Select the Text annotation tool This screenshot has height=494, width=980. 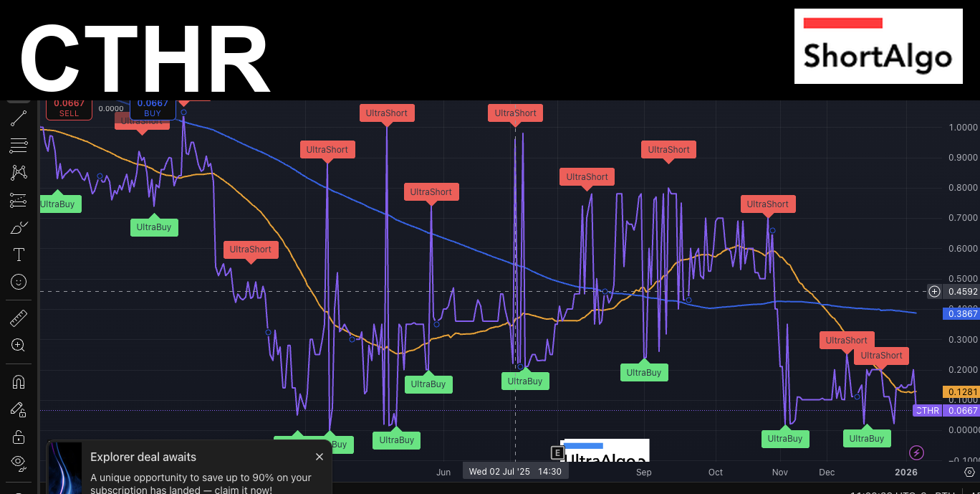click(x=19, y=255)
